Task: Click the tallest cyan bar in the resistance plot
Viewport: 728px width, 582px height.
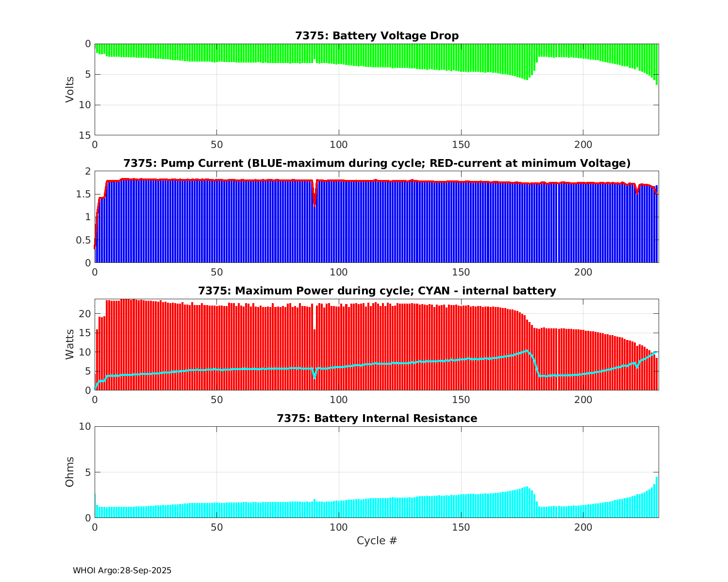Action: click(657, 497)
